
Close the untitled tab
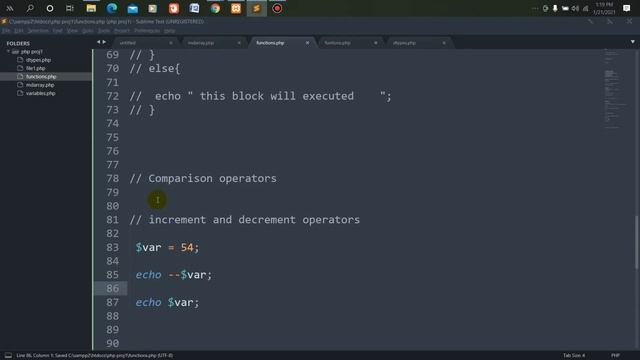[x=171, y=43]
